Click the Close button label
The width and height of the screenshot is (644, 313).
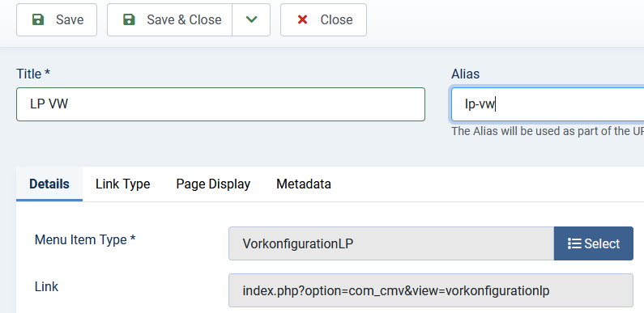point(336,19)
